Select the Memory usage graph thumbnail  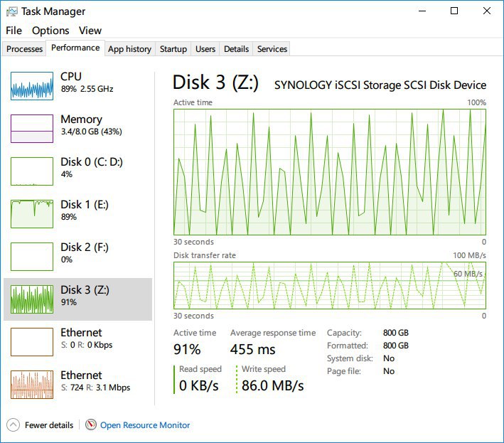(x=32, y=129)
